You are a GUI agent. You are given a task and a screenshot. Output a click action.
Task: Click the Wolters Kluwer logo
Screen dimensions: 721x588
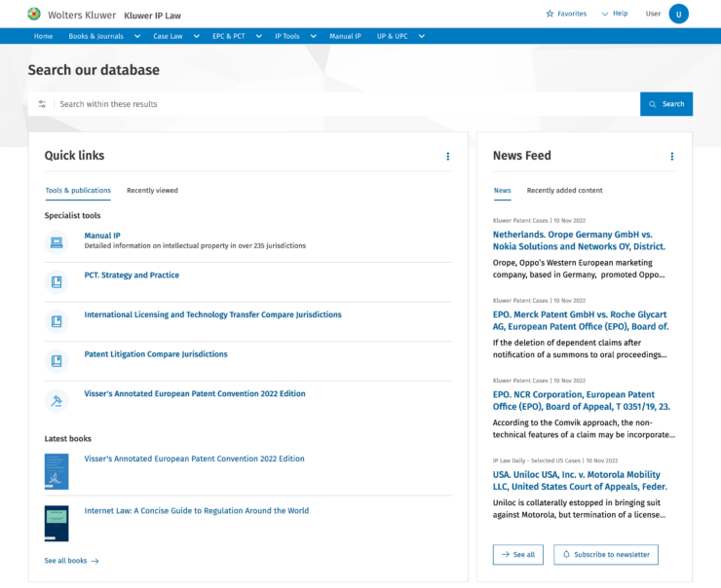tap(34, 14)
